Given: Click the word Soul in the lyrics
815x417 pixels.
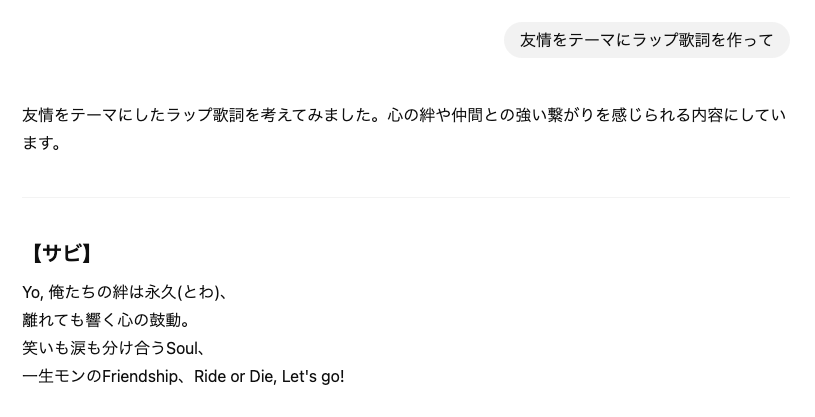Looking at the screenshot, I should point(182,348).
